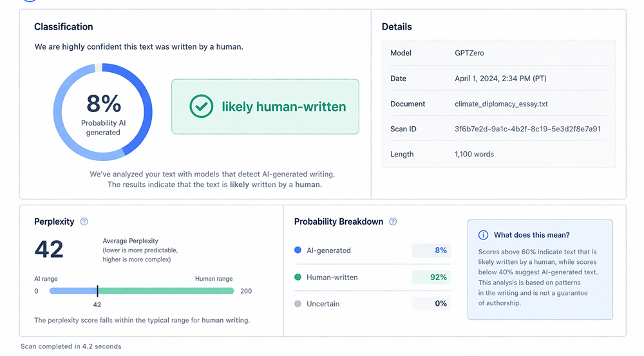This screenshot has width=644, height=356.
Task: Click the Classification section heading
Action: 64,27
